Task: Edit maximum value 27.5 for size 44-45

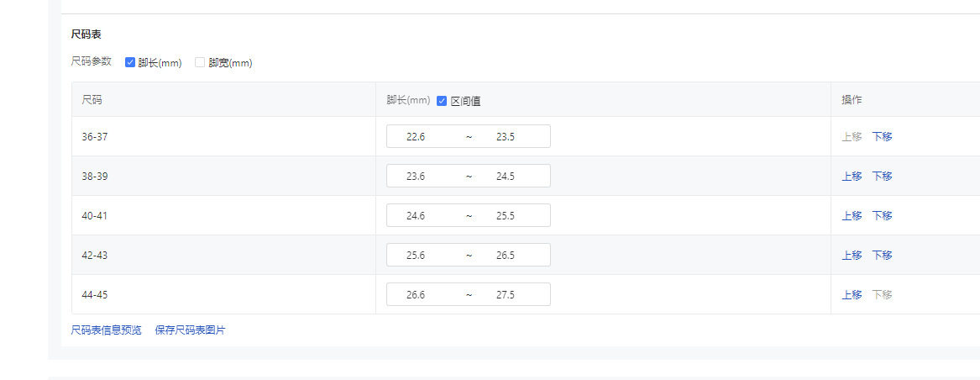Action: point(506,294)
